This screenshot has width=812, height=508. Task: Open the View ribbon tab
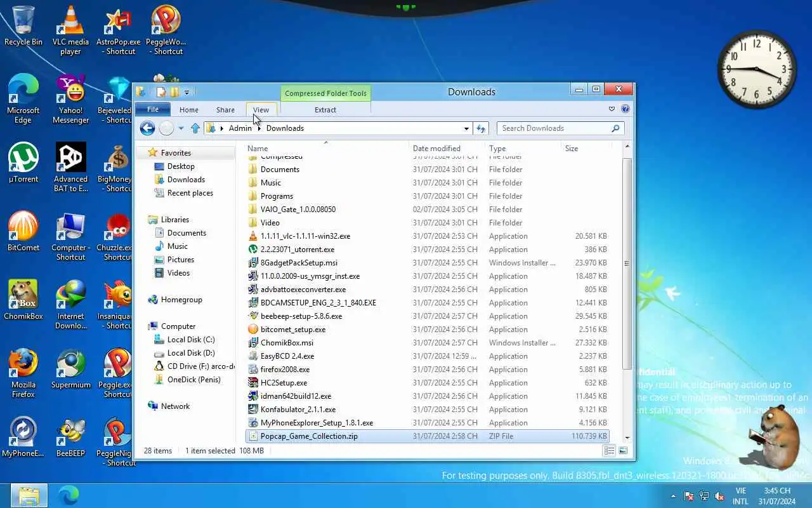[261, 110]
